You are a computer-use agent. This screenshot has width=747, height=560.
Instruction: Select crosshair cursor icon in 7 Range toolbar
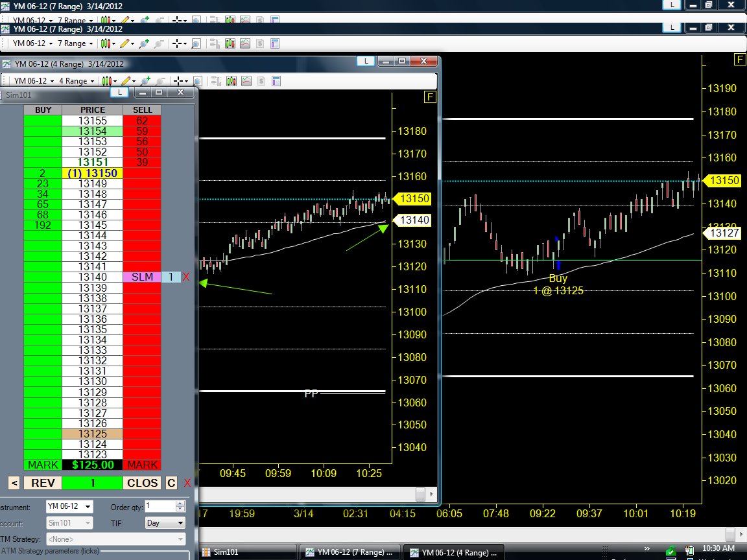click(177, 43)
